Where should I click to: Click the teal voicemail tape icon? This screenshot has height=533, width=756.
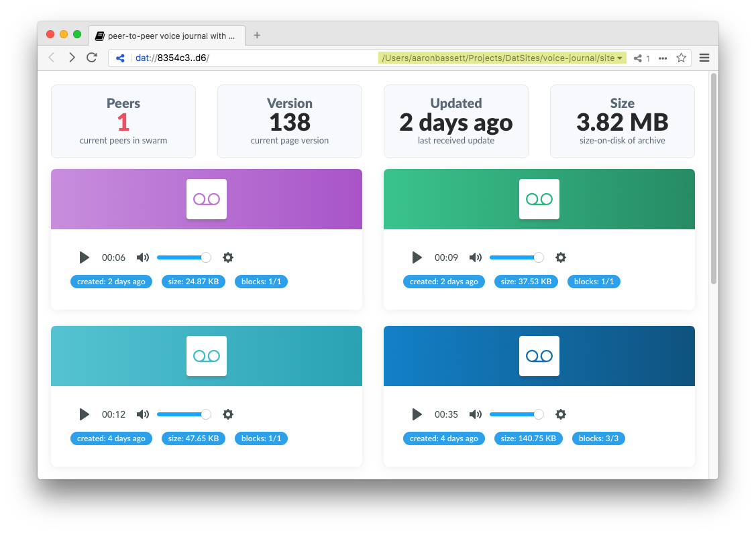(207, 355)
